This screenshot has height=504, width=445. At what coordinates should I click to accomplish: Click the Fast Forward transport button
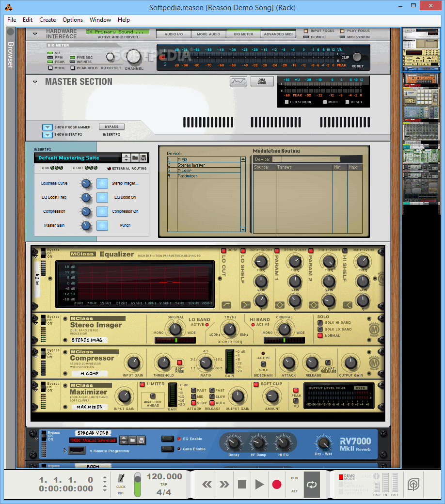pos(224,485)
